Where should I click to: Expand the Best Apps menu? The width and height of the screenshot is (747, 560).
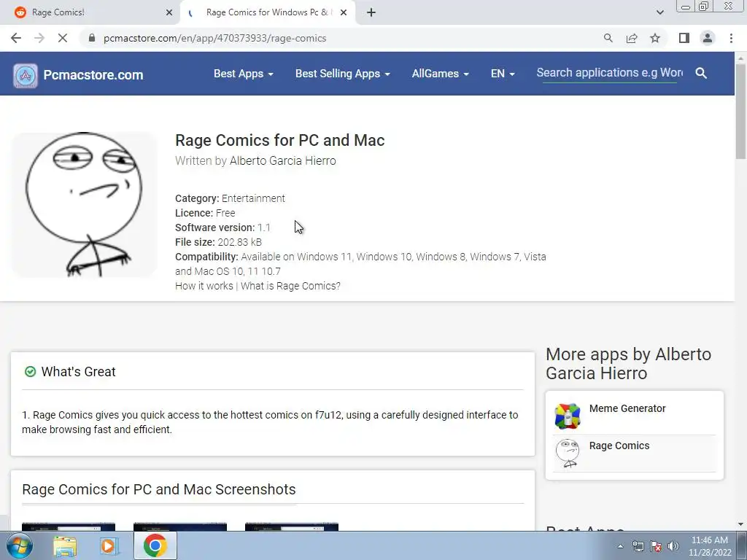[x=244, y=74]
